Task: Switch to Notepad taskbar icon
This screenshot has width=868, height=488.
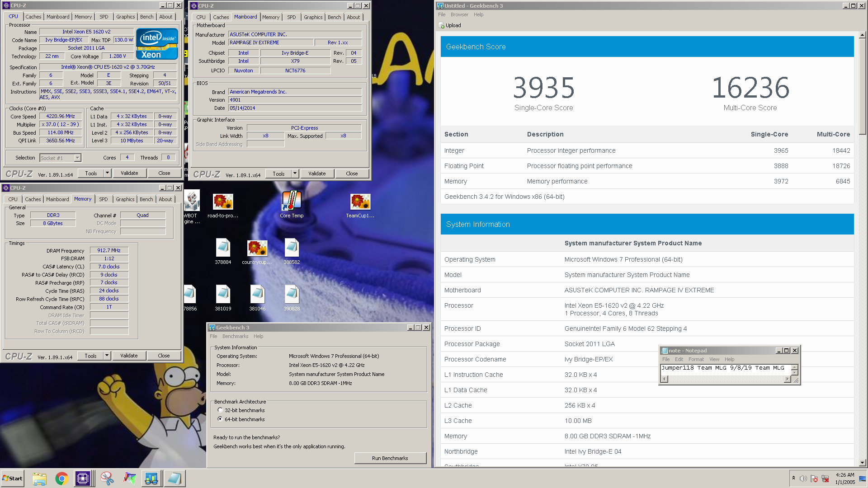Action: [x=174, y=479]
